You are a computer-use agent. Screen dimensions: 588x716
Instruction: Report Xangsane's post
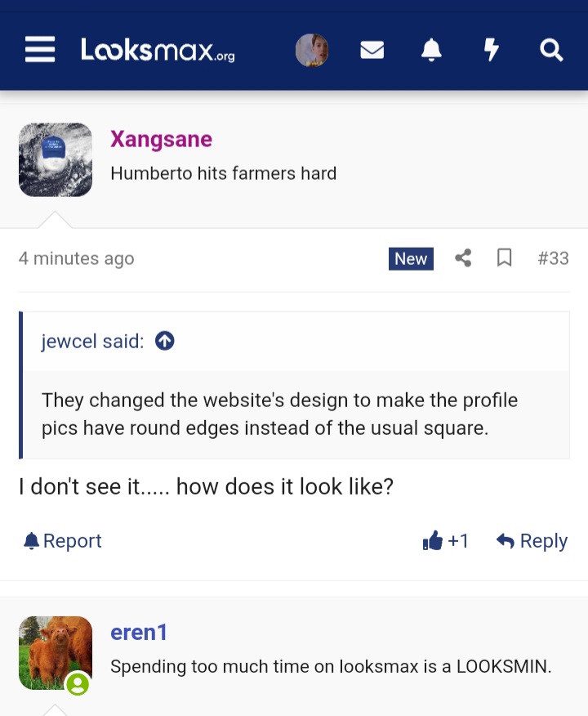(x=61, y=540)
